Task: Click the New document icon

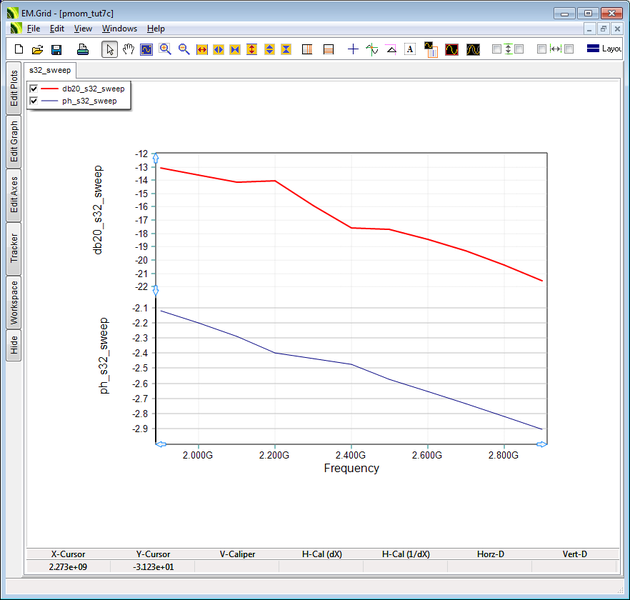Action: tap(18, 49)
